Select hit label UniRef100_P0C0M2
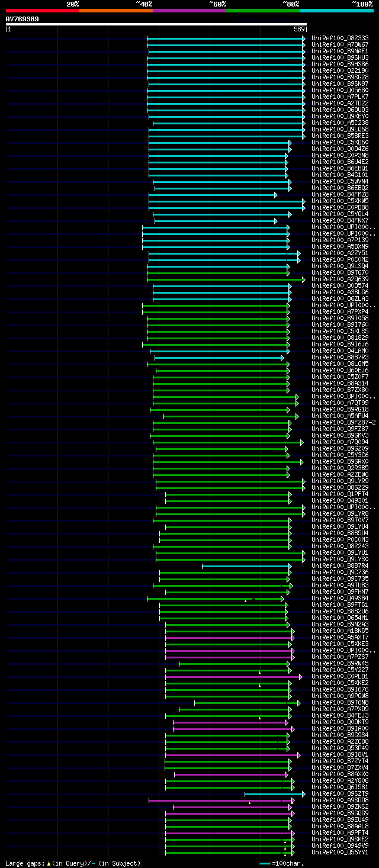The image size is (379, 868). [x=340, y=260]
